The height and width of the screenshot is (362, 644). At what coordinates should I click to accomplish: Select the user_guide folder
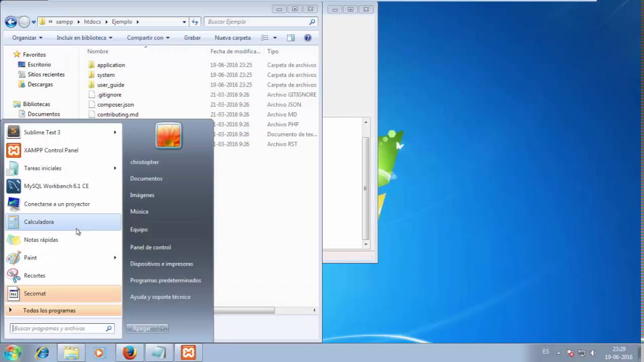(111, 85)
